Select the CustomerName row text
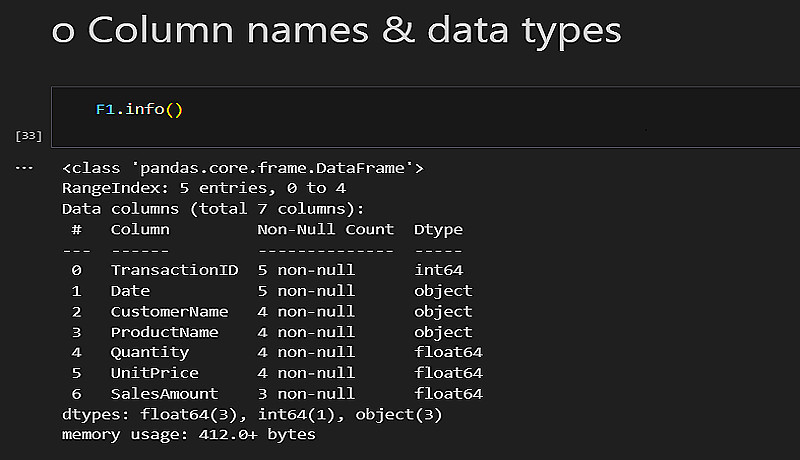Image resolution: width=800 pixels, height=460 pixels. pyautogui.click(x=169, y=311)
